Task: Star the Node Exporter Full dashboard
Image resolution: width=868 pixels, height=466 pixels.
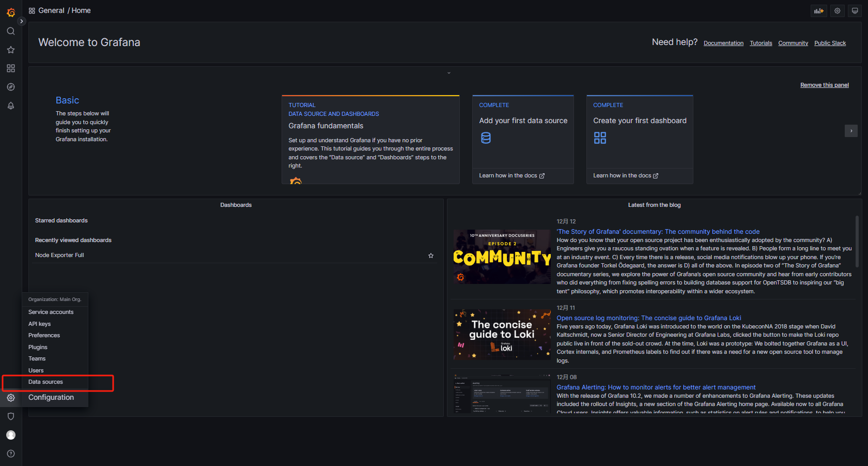Action: 431,255
